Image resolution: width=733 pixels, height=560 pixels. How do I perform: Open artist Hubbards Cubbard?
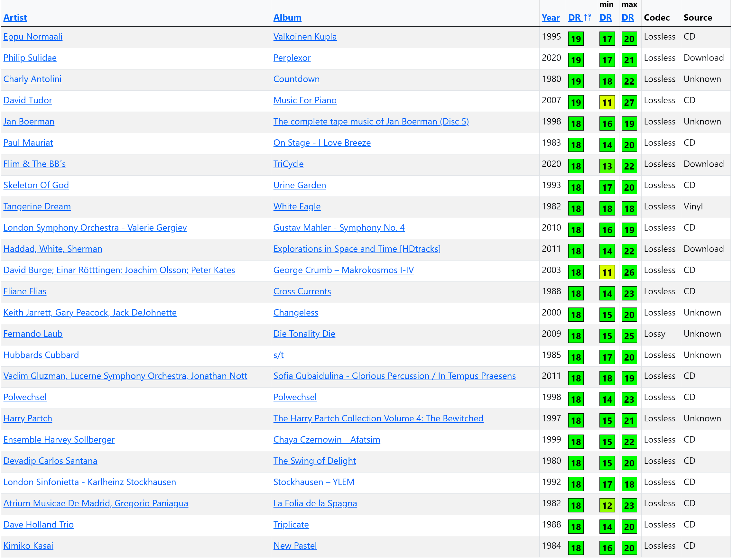[x=41, y=355]
